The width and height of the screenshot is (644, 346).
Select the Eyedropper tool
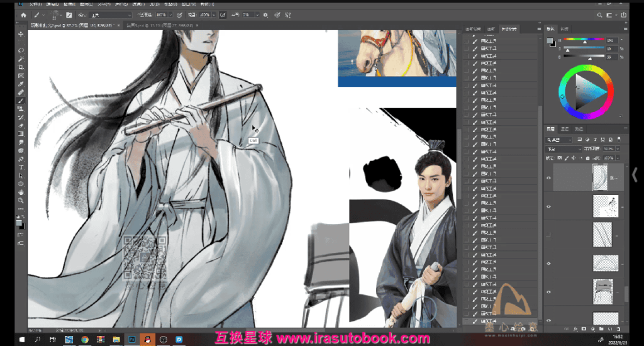coord(21,84)
